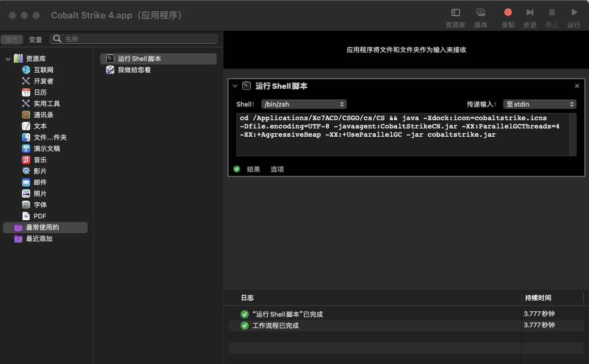
Task: Select the log row “运行 Shell 脚本”已完成
Action: pyautogui.click(x=406, y=314)
